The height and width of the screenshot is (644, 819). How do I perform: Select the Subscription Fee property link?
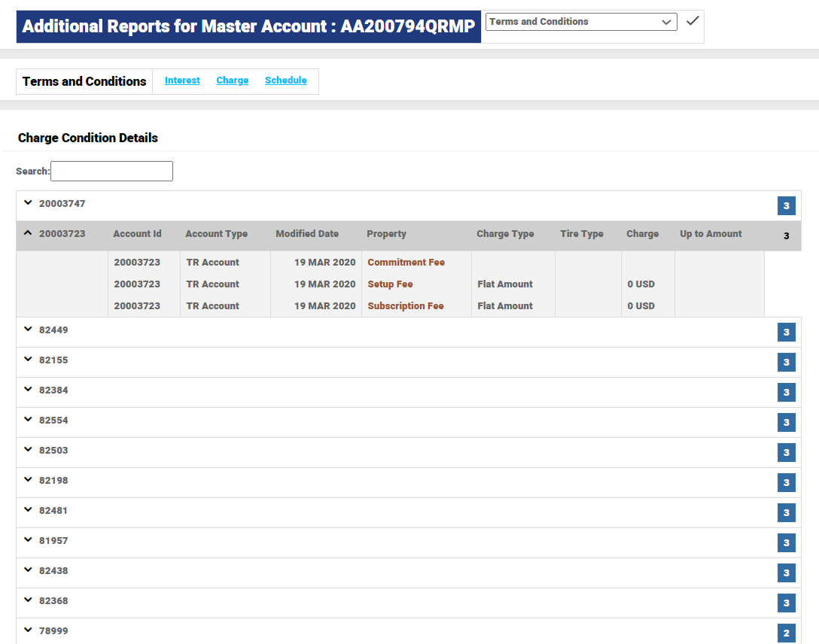point(405,306)
